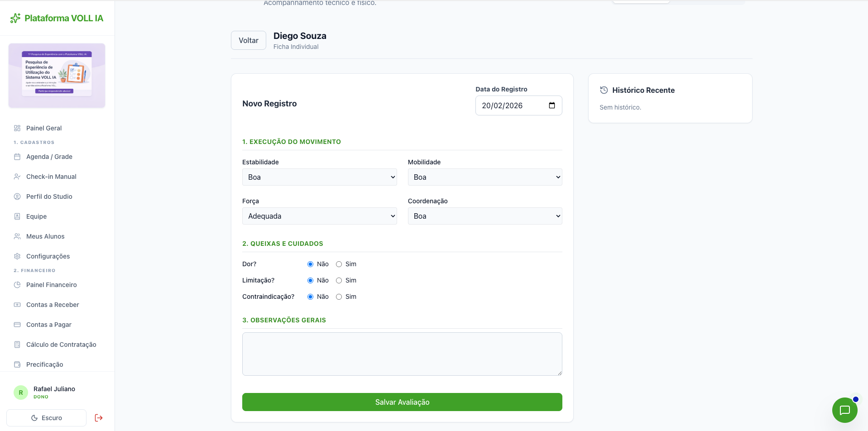
Task: Open the Estabilidade dropdown
Action: pyautogui.click(x=319, y=177)
